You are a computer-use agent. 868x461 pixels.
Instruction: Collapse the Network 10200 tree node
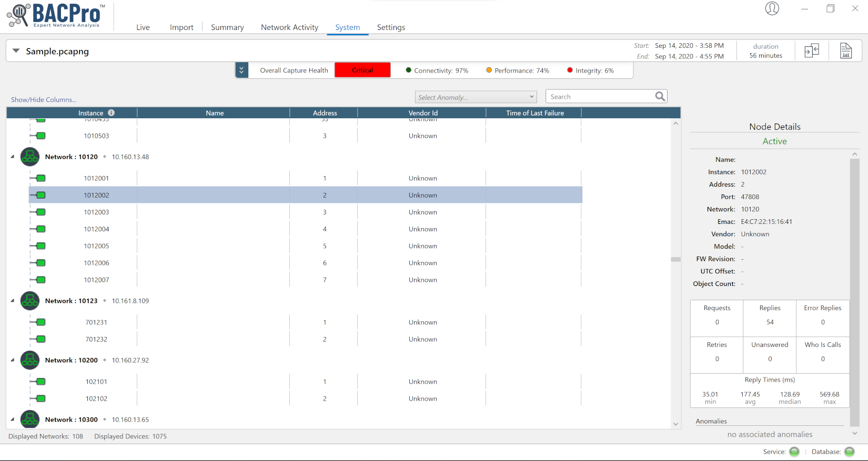click(13, 360)
